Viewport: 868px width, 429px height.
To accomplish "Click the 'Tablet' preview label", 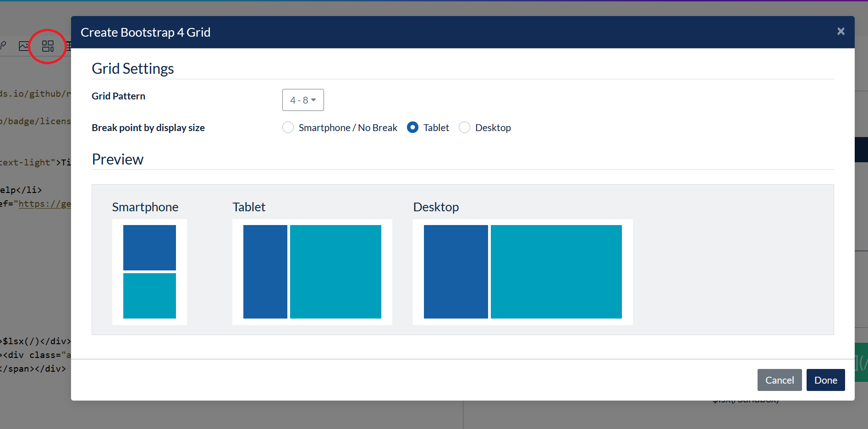I will coord(249,207).
